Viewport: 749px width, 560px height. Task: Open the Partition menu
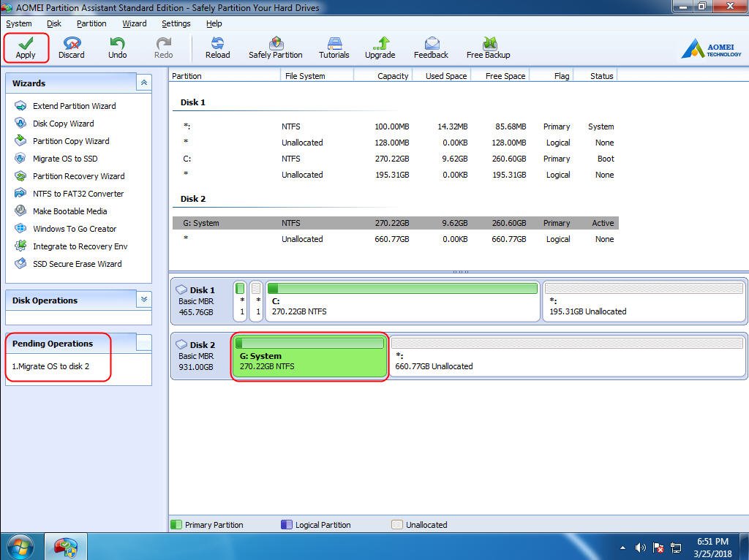point(91,23)
